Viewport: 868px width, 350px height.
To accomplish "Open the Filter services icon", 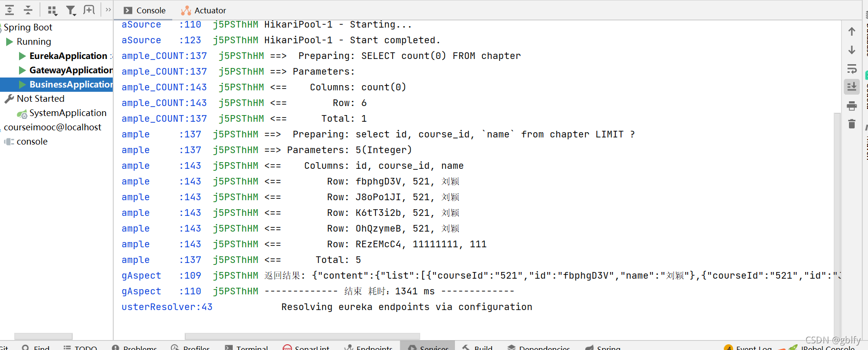I will tap(71, 10).
